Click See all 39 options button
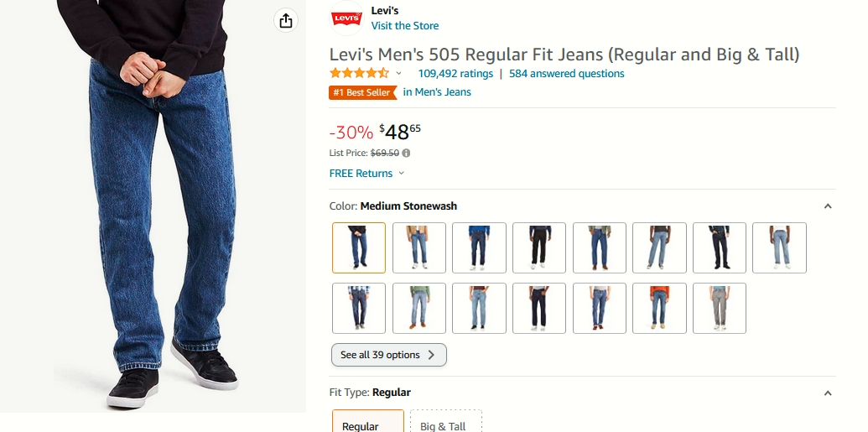Viewport: 868px width, 432px height. click(388, 355)
